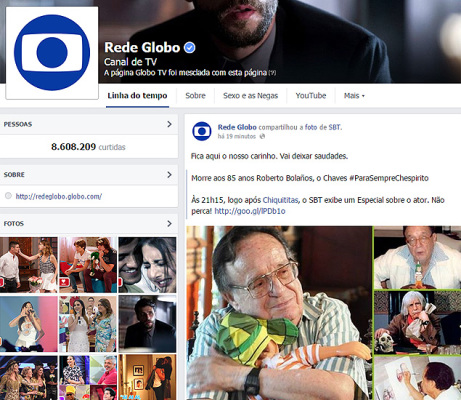Screen dimensions: 461x400
Task: Click the globe icon next to website URL
Action: [8, 196]
